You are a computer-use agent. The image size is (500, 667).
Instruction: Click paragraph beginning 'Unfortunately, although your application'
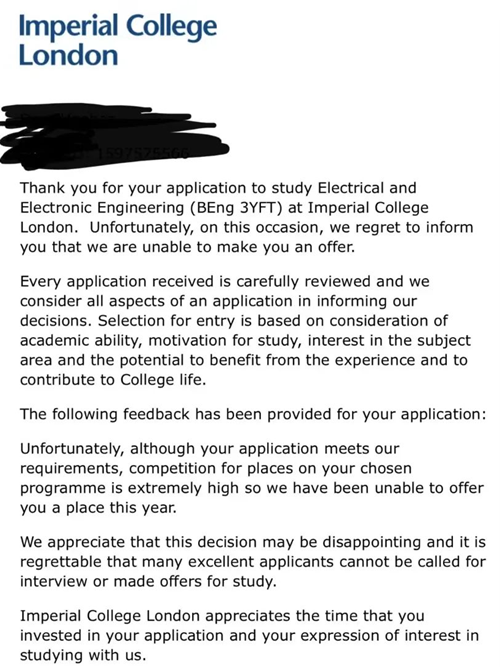coord(251,478)
